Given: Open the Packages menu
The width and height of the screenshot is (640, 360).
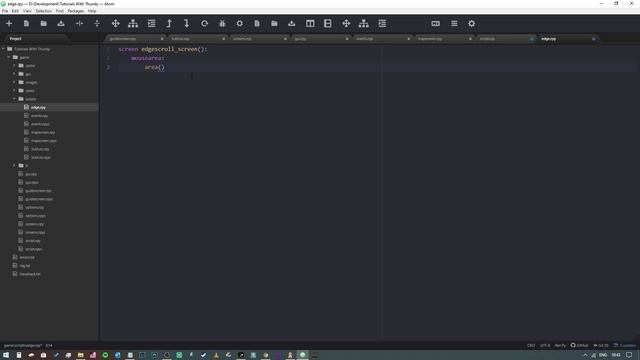Looking at the screenshot, I should pyautogui.click(x=76, y=11).
